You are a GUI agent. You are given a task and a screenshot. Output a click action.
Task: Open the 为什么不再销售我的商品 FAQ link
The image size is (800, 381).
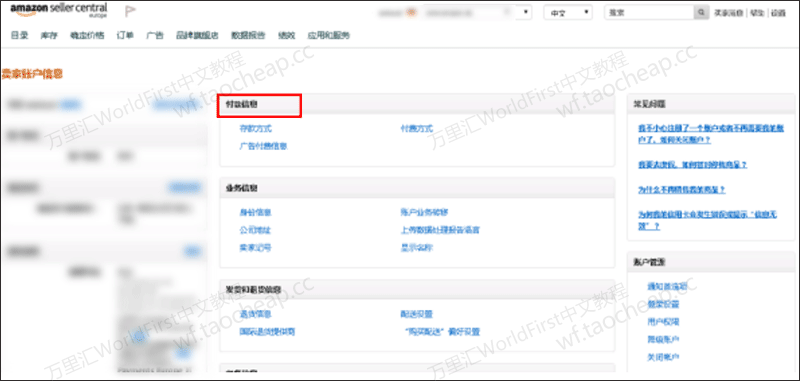click(681, 189)
